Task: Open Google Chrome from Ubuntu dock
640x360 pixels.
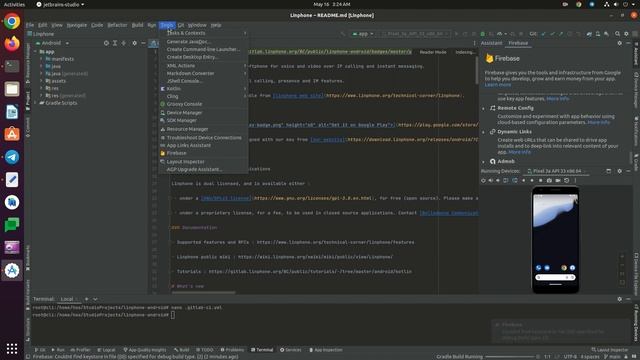Action: (x=12, y=21)
